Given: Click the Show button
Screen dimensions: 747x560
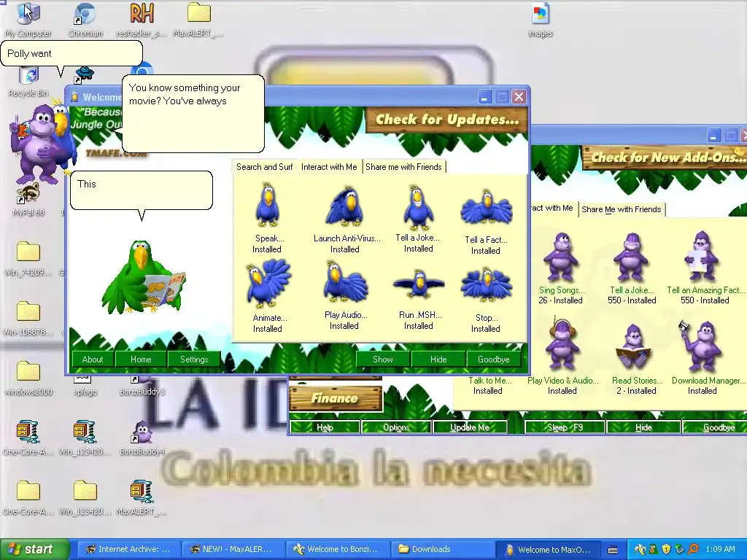Looking at the screenshot, I should tap(383, 359).
